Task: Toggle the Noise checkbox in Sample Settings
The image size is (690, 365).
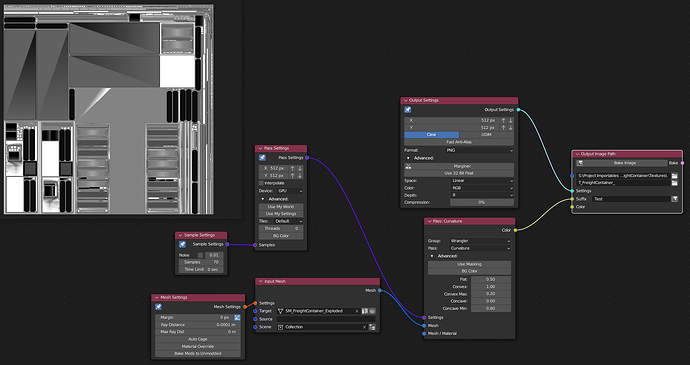Action: 201,255
